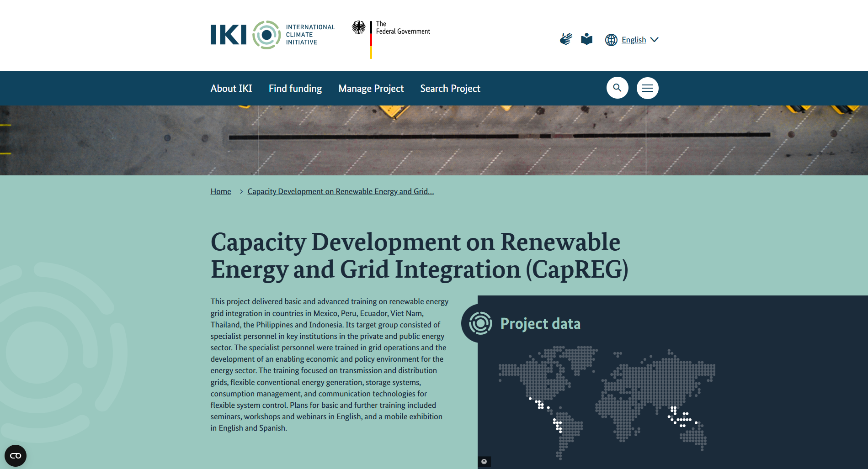Open the easy language book icon
Image resolution: width=868 pixels, height=469 pixels.
tap(586, 39)
